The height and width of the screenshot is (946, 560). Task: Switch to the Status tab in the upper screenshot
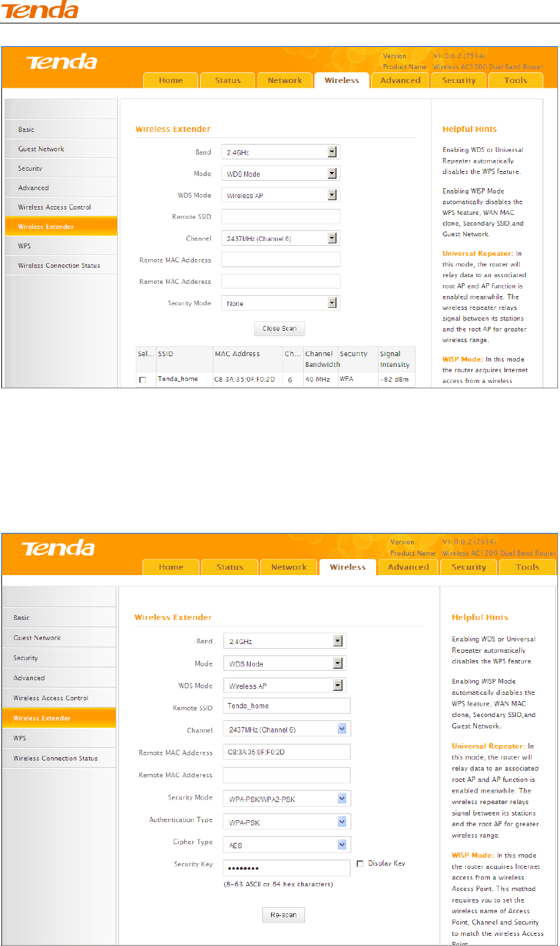pos(227,80)
